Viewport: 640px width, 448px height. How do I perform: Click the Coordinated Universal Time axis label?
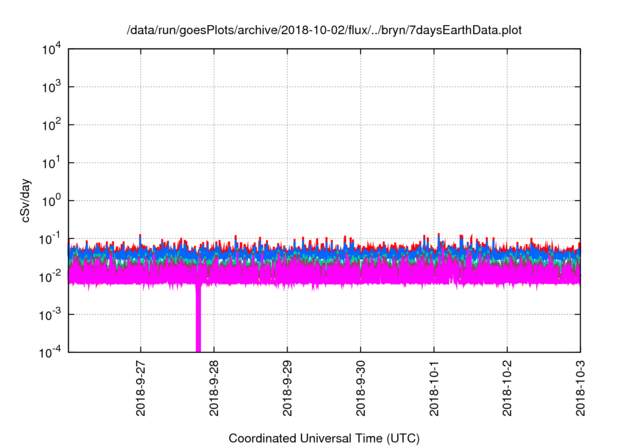(x=324, y=438)
